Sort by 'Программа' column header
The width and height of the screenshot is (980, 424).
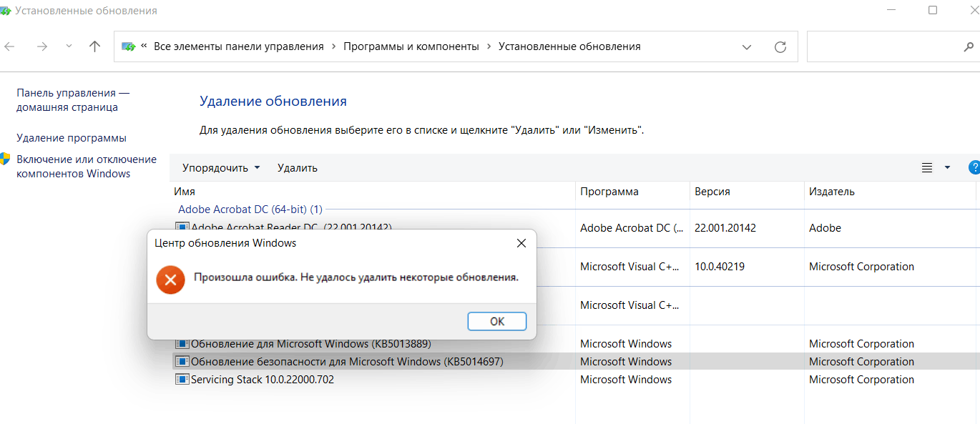(609, 192)
